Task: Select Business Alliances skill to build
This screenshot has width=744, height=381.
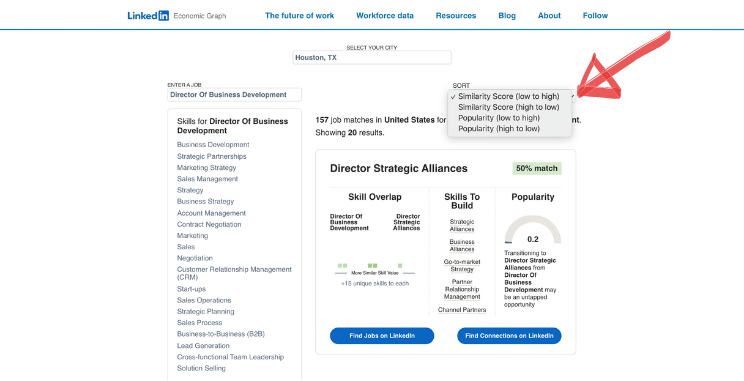Action: coord(462,245)
